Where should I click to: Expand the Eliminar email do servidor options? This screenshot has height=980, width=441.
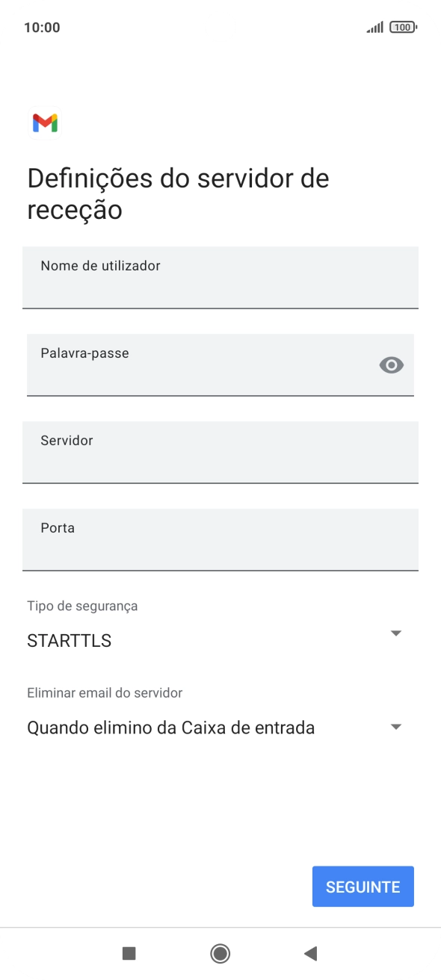click(x=396, y=725)
